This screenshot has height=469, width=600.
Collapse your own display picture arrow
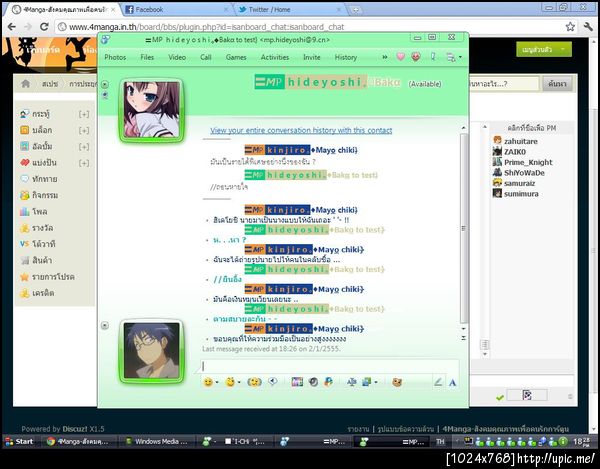pyautogui.click(x=105, y=326)
